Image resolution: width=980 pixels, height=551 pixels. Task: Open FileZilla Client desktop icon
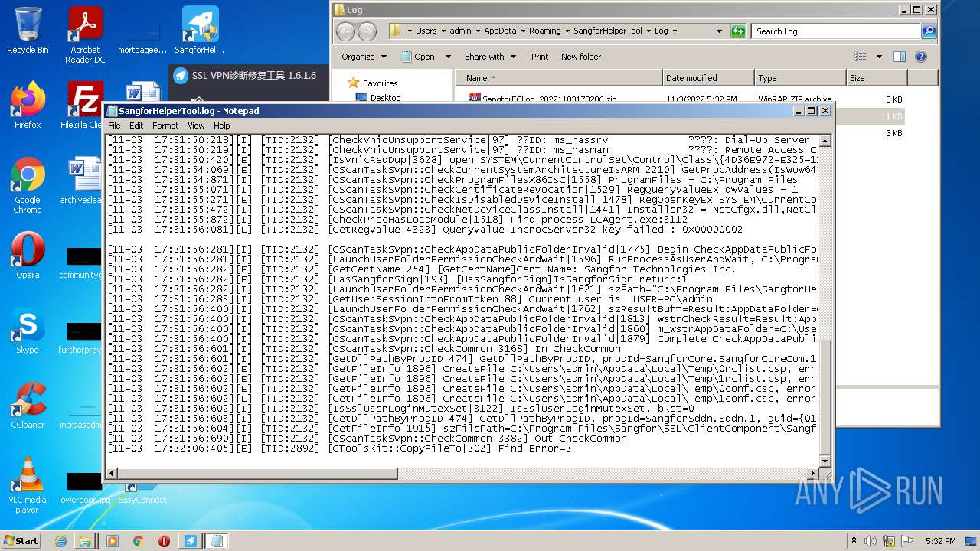click(83, 105)
